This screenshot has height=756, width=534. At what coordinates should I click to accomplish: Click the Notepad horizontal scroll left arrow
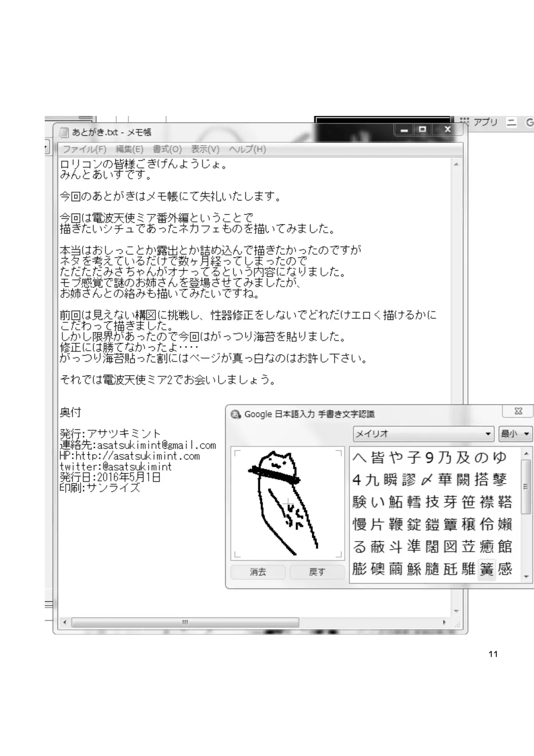click(x=65, y=622)
